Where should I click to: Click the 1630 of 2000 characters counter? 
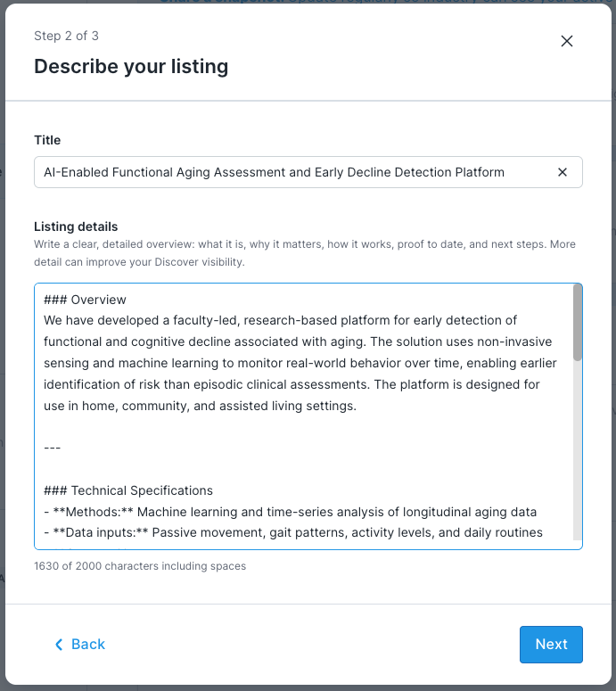pyautogui.click(x=140, y=566)
